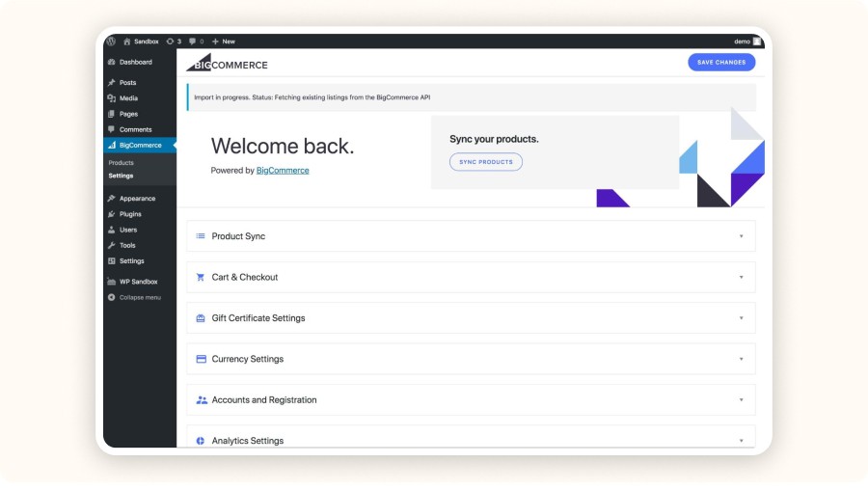Expand the Currency Settings section arrow
Screen dimensions: 868x490
(x=742, y=360)
